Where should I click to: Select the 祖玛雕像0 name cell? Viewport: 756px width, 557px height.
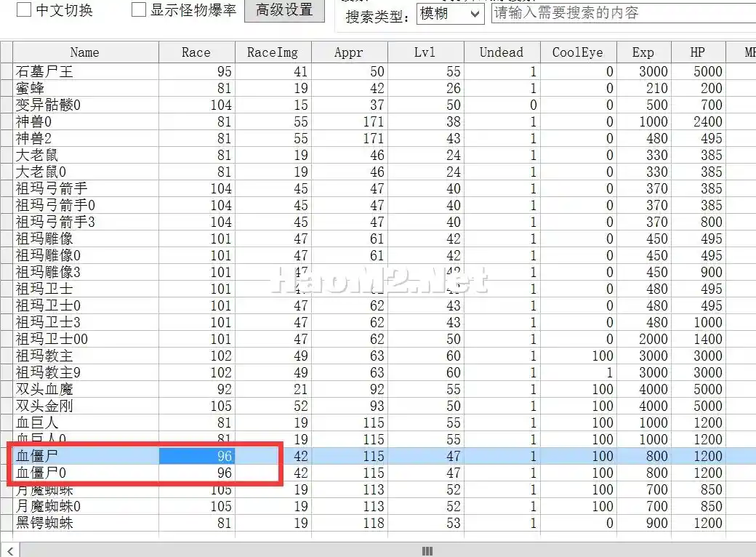click(x=85, y=255)
